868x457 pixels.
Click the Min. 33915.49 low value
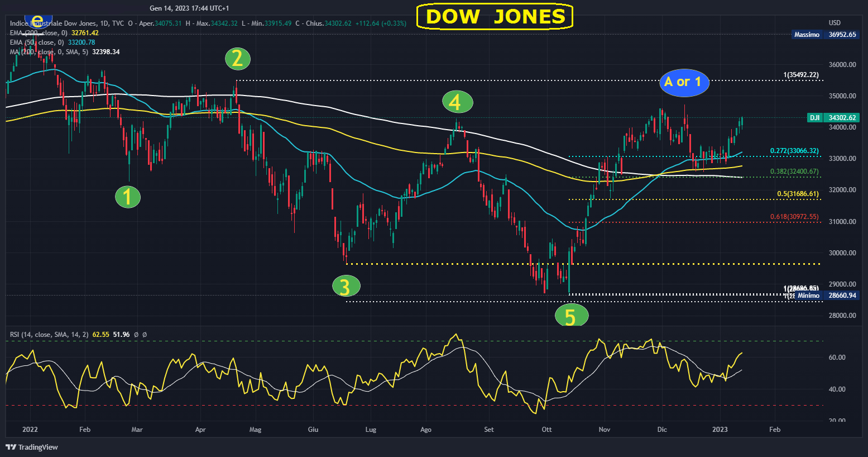(272, 23)
